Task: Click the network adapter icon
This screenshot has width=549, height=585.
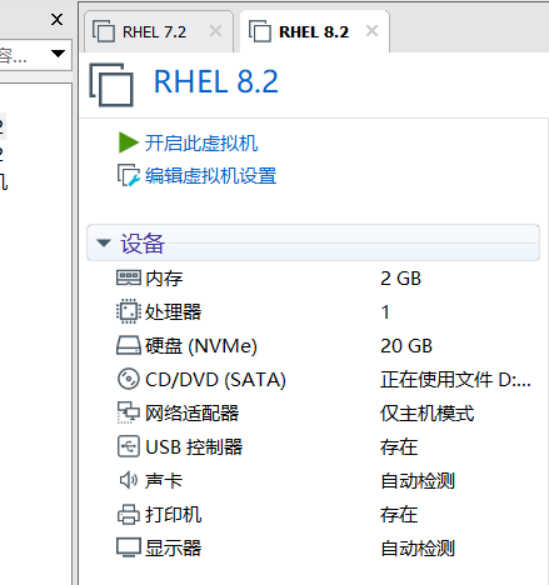Action: pyautogui.click(x=128, y=413)
